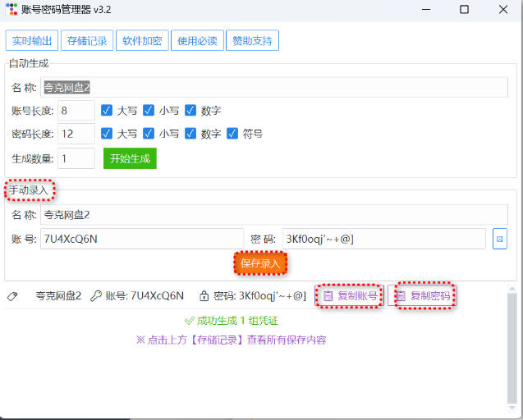The width and height of the screenshot is (523, 420).
Task: Toggle 数字 checkbox for account length
Action: coord(190,110)
